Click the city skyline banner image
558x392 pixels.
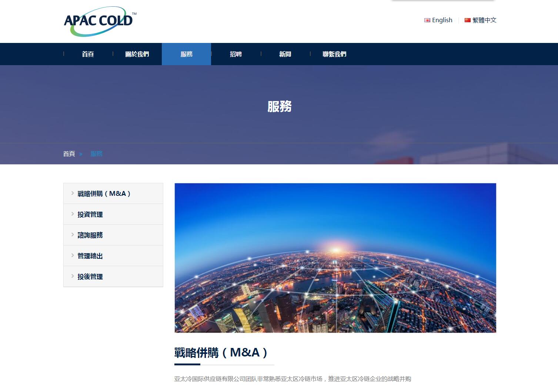[335, 258]
